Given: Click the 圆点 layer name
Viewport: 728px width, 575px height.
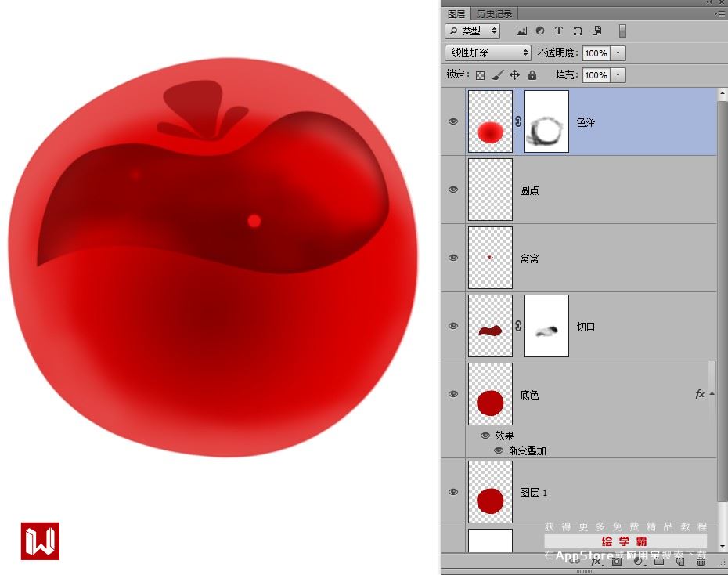Looking at the screenshot, I should point(529,190).
